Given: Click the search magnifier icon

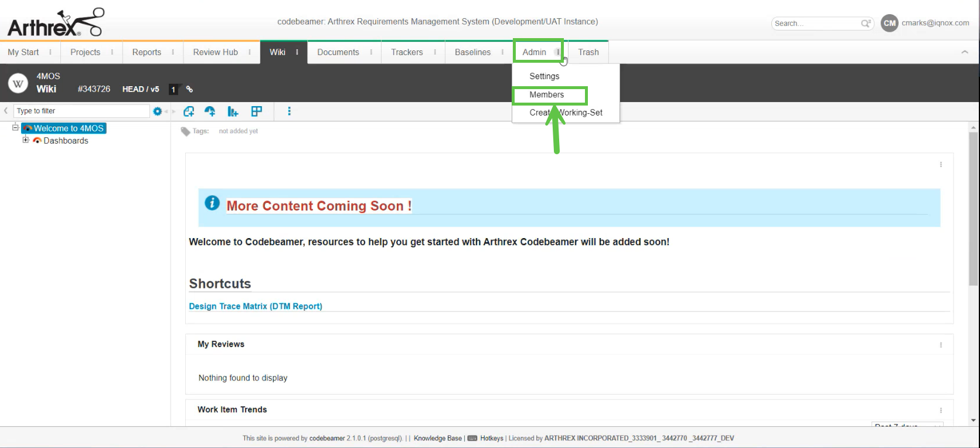Looking at the screenshot, I should click(x=865, y=23).
